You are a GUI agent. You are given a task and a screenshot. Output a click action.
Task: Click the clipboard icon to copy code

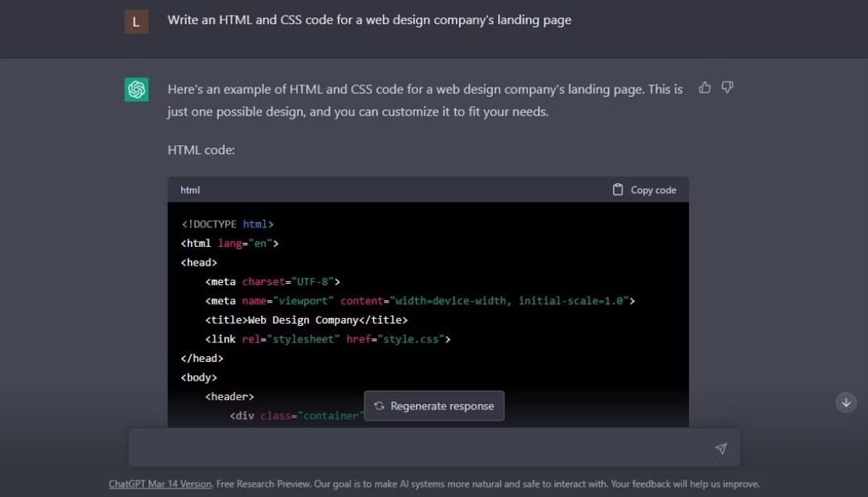tap(618, 190)
